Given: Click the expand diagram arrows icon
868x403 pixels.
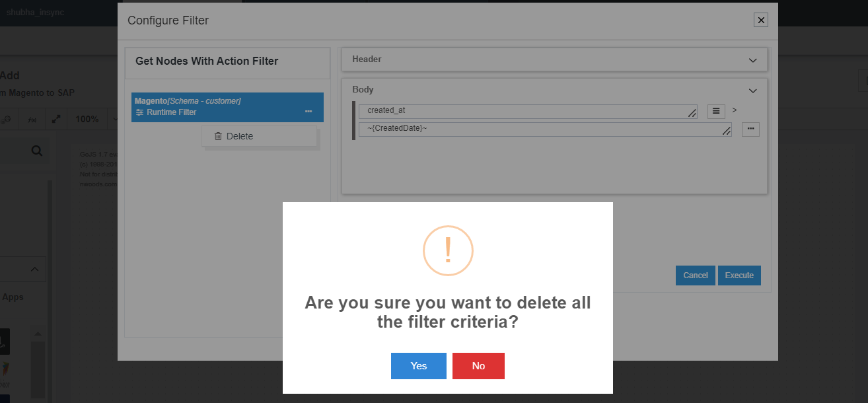Looking at the screenshot, I should click(55, 119).
